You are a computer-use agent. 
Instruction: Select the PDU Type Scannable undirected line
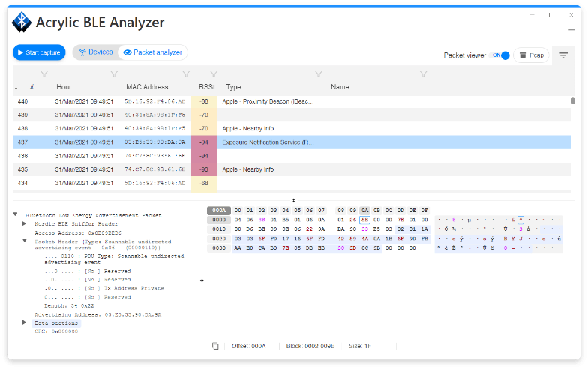(x=114, y=259)
